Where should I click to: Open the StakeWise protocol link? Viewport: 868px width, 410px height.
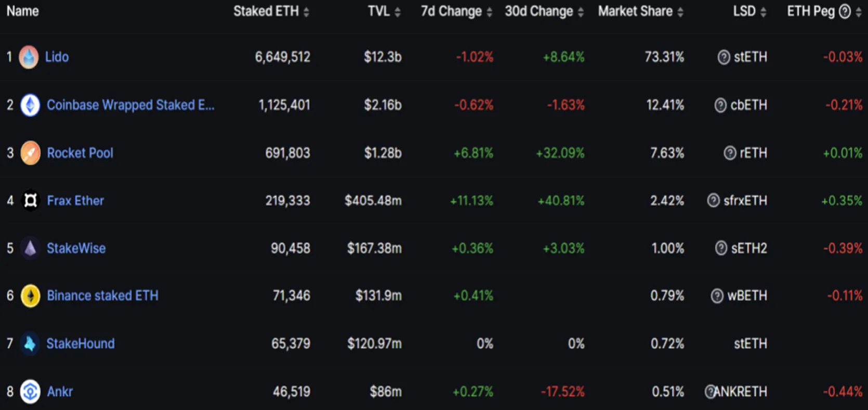(76, 248)
